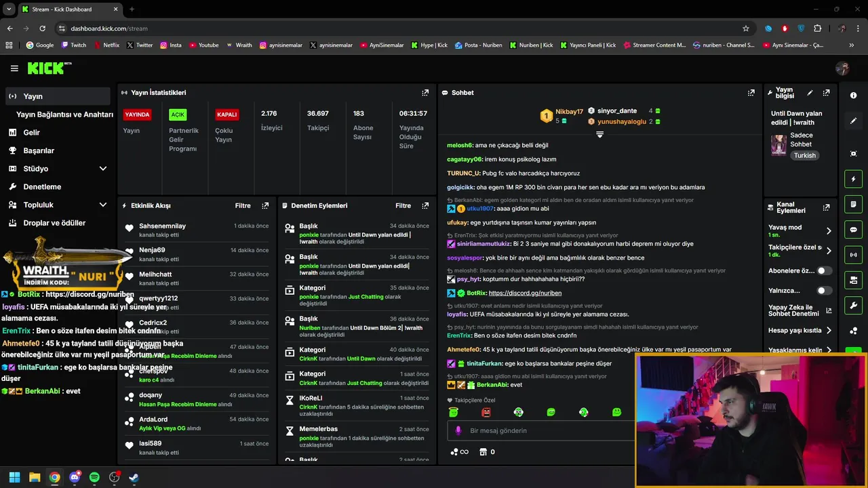This screenshot has width=868, height=488.
Task: Toggle the Yalnızca... chat mode switch
Action: 825,291
